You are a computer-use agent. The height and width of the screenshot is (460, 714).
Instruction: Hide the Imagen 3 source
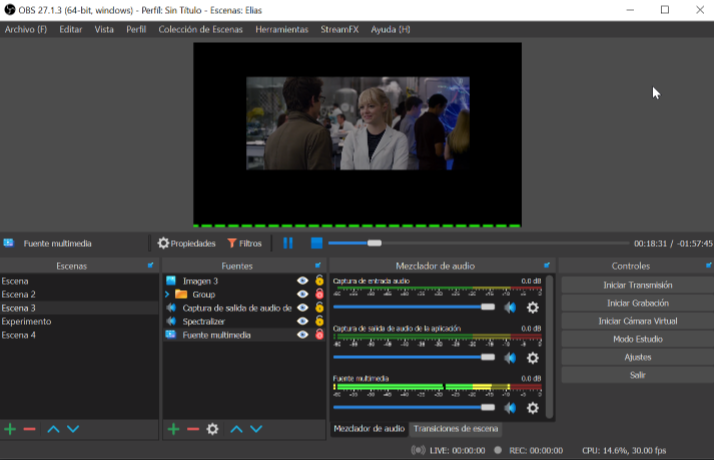tap(302, 281)
